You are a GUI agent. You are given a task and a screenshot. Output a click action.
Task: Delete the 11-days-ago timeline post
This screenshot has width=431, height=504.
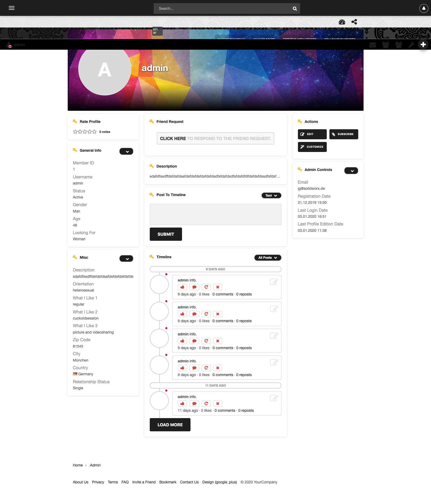217,404
